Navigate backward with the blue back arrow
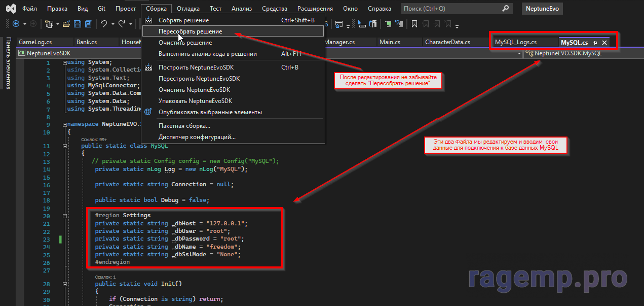The height and width of the screenshot is (306, 644). coord(16,24)
